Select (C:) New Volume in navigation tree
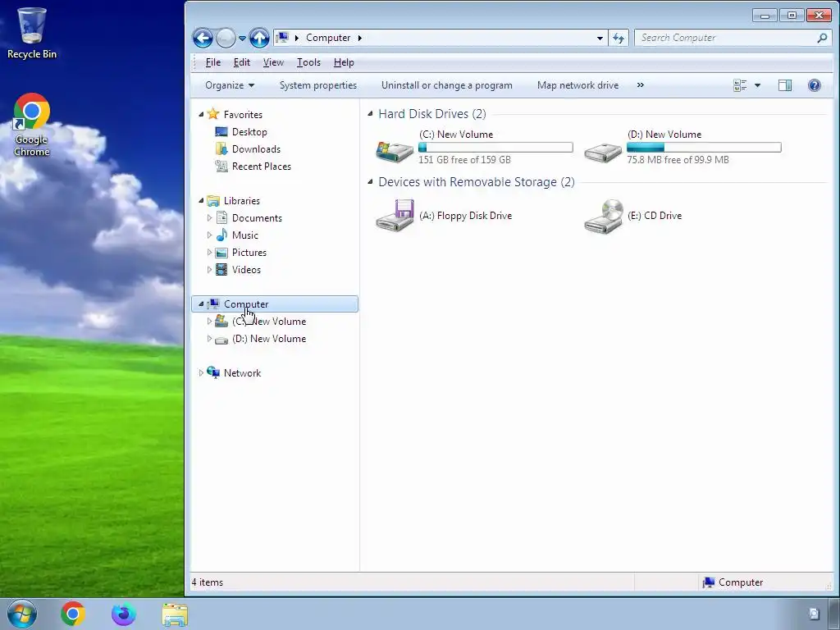The image size is (840, 630). (269, 322)
